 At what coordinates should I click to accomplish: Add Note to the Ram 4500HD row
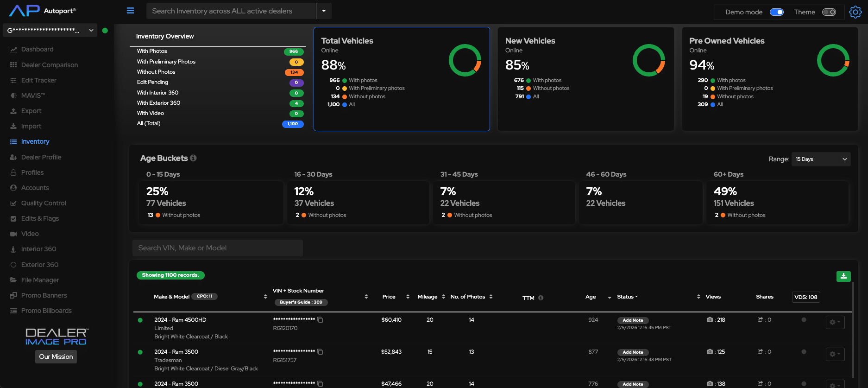[633, 320]
